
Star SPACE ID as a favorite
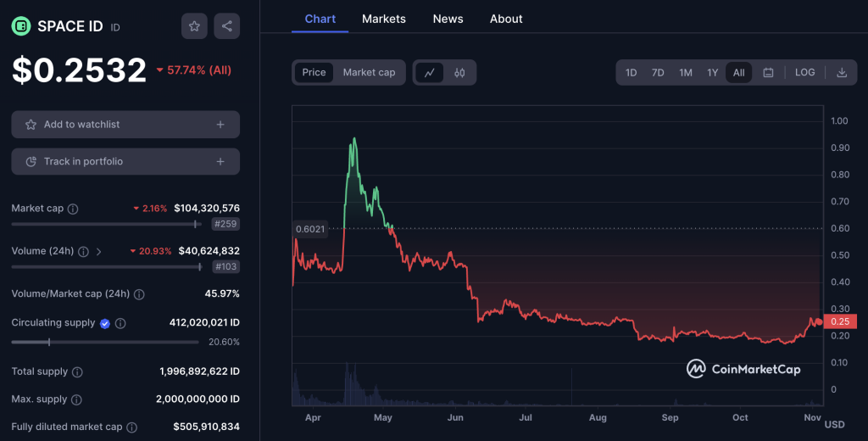coord(194,26)
